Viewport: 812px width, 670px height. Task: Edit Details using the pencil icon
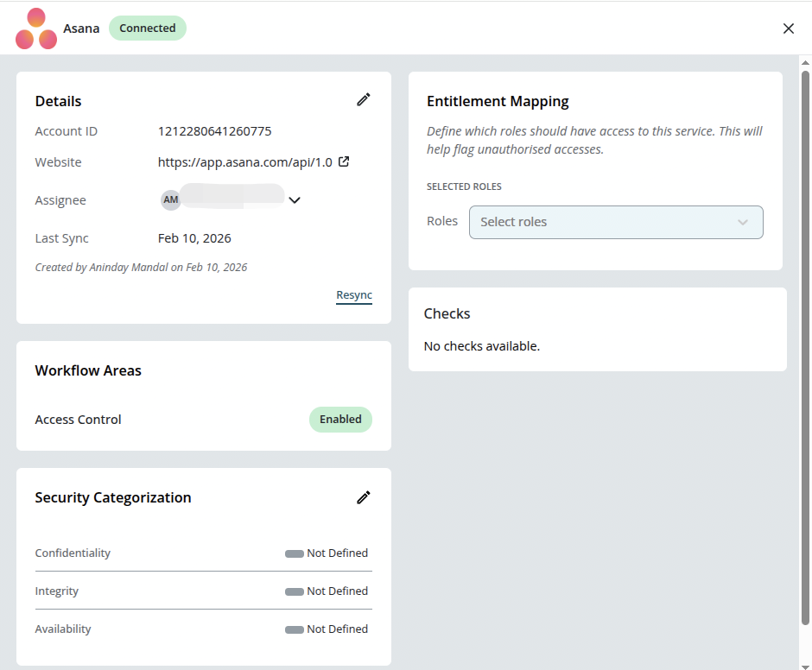(363, 99)
